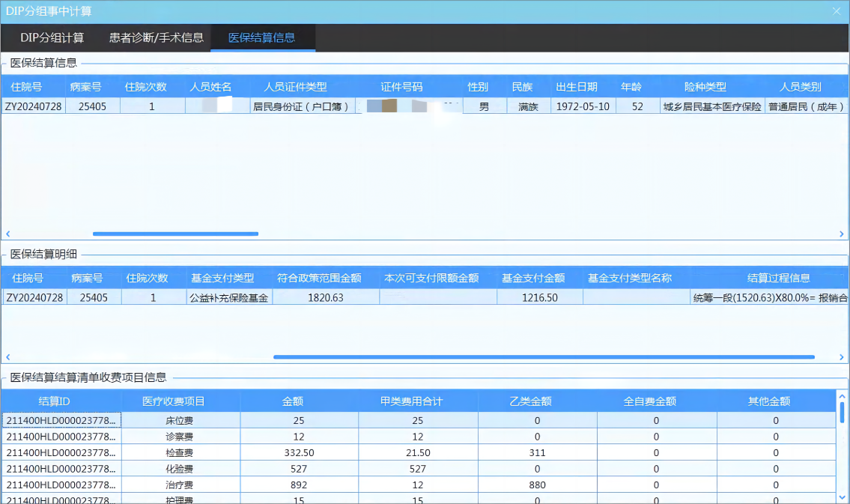The image size is (850, 504).
Task: Open the 患者诊断/手术信息 tab
Action: [156, 37]
